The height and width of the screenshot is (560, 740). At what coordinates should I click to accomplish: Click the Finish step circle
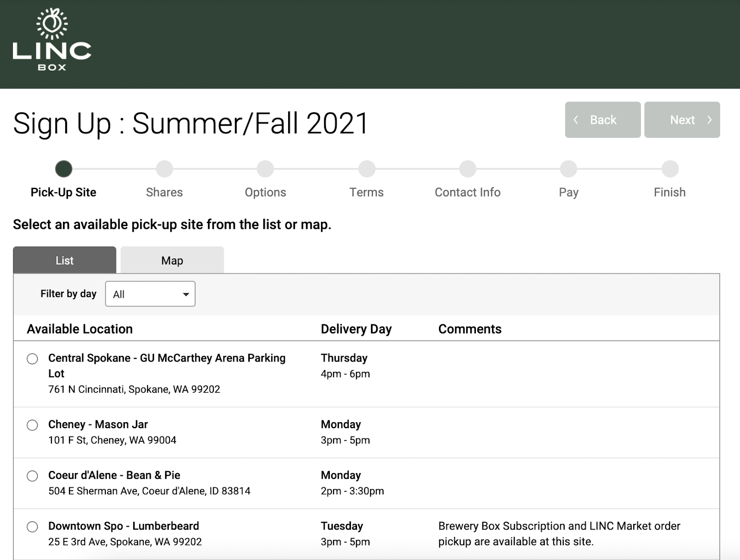click(670, 169)
